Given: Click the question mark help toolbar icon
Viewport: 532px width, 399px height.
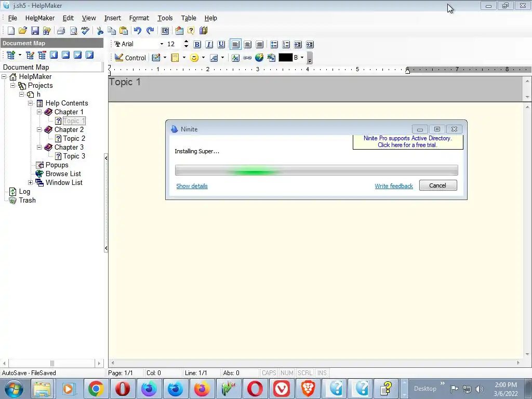Looking at the screenshot, I should click(191, 31).
